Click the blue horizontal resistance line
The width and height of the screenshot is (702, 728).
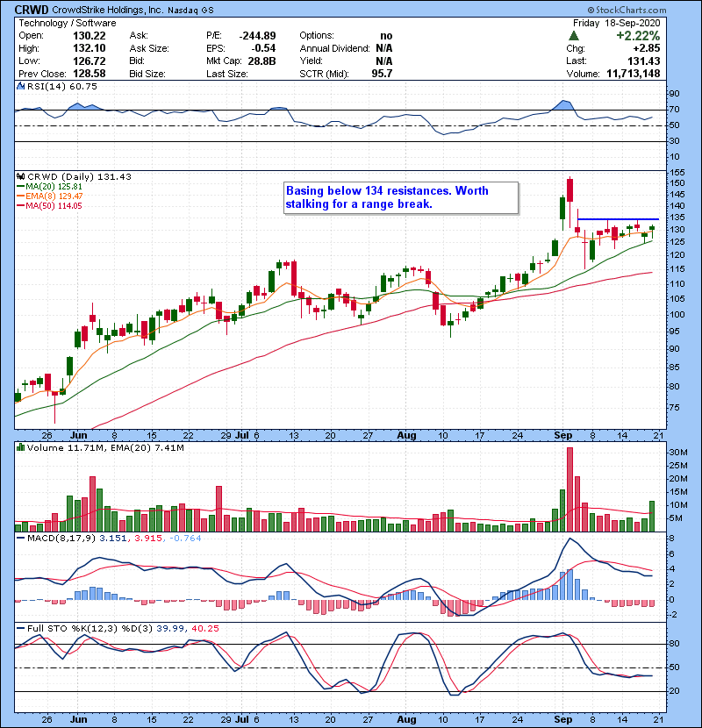[x=618, y=219]
